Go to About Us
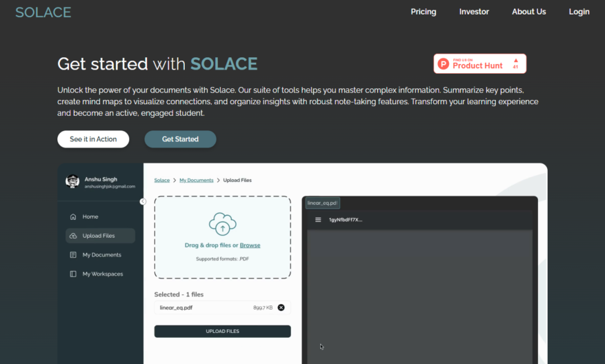The width and height of the screenshot is (605, 364). coord(528,12)
